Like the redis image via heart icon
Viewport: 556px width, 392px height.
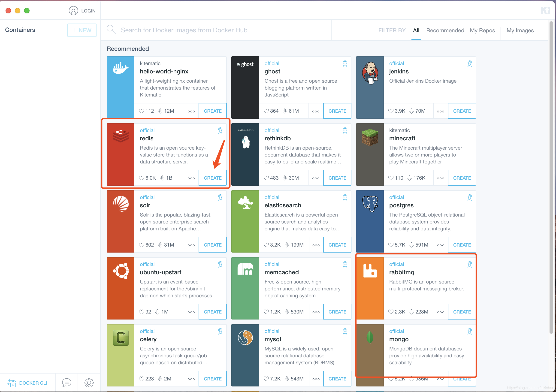[142, 178]
